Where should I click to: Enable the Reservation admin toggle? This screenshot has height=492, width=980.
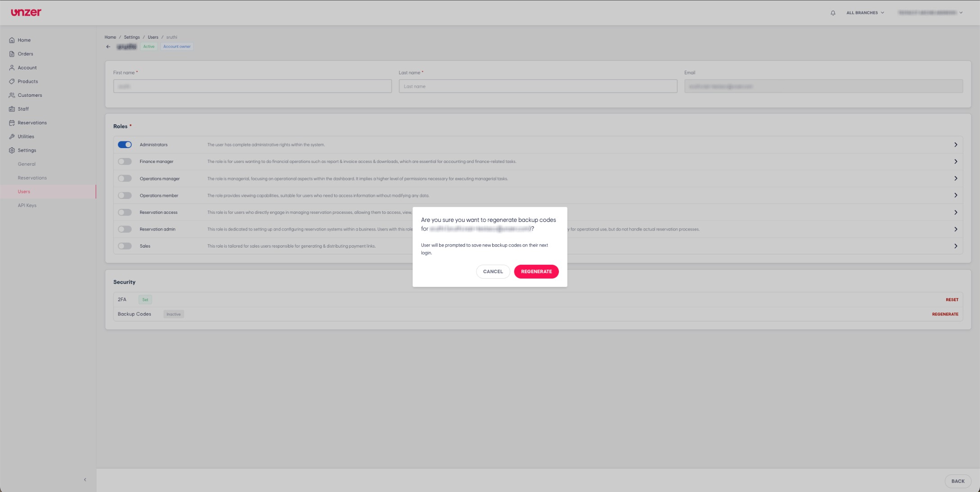[125, 229]
